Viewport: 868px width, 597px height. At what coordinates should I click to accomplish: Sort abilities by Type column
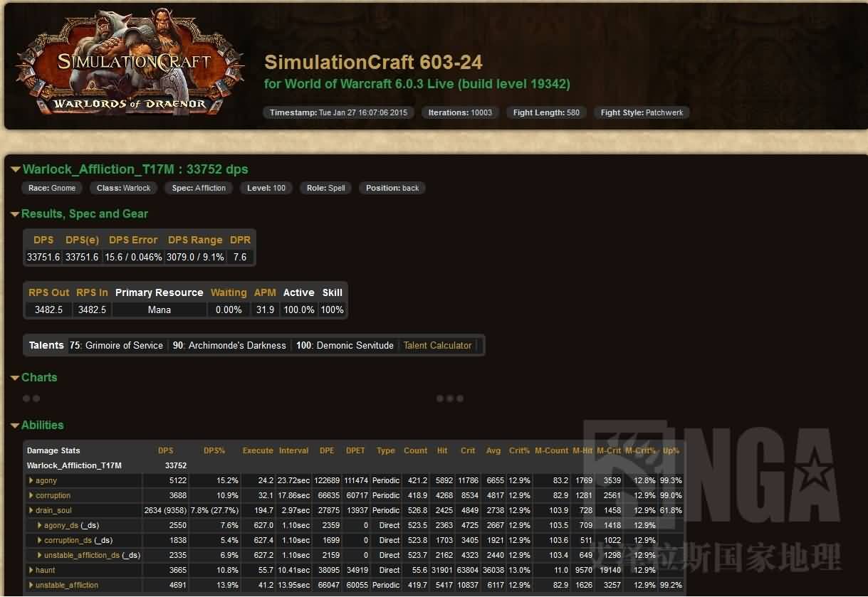coord(386,451)
